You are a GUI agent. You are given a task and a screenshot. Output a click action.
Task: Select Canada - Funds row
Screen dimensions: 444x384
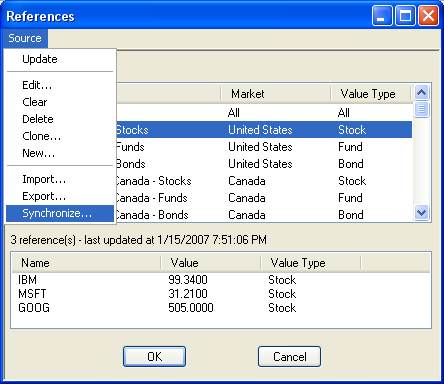[x=264, y=198]
